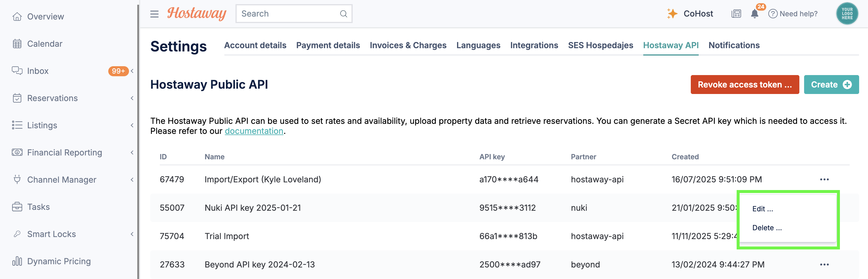The width and height of the screenshot is (868, 279).
Task: Open the Overview home icon
Action: [17, 17]
